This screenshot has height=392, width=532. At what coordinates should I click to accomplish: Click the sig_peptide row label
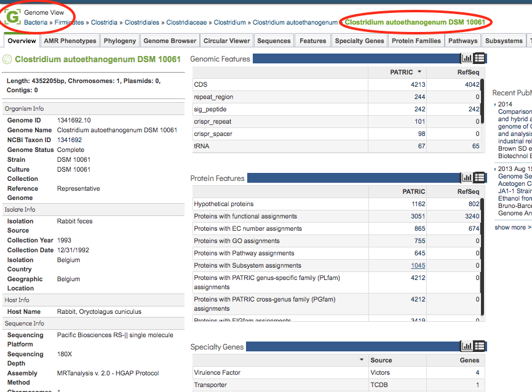click(210, 110)
